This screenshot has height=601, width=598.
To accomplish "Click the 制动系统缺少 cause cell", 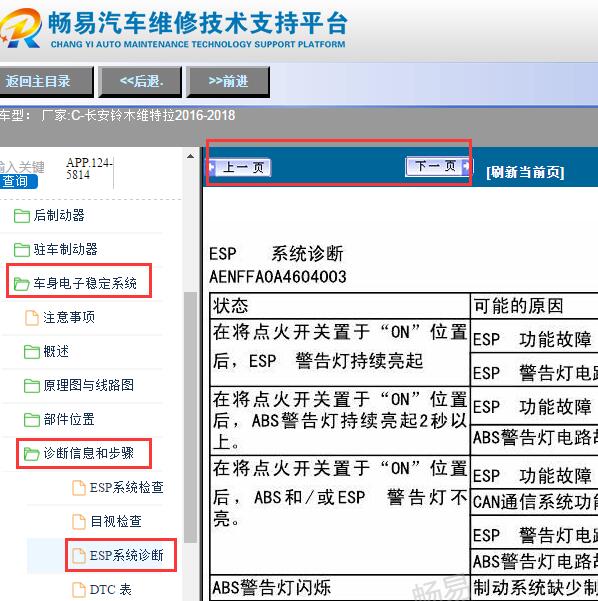I will (x=534, y=587).
